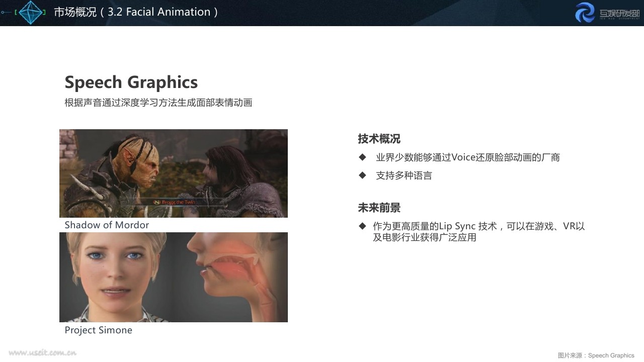
Task: Click bullet about Lip Sync 技术
Action: click(478, 232)
